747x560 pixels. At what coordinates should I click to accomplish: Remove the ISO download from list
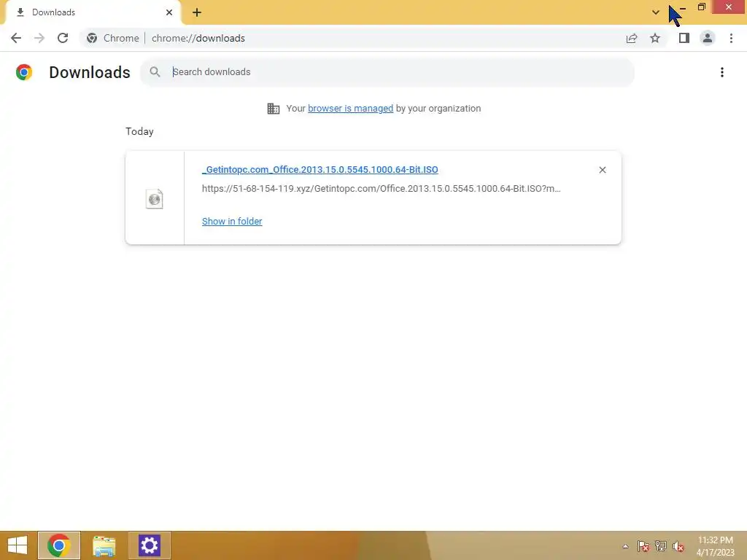603,170
